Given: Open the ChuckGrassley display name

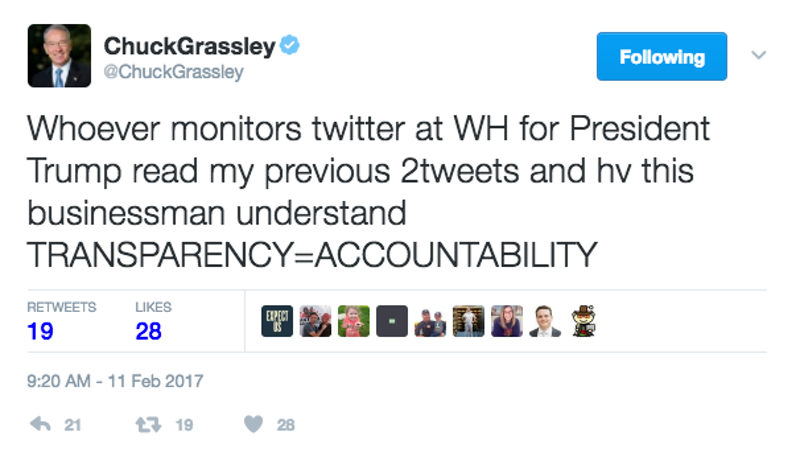Looking at the screenshot, I should tap(190, 46).
